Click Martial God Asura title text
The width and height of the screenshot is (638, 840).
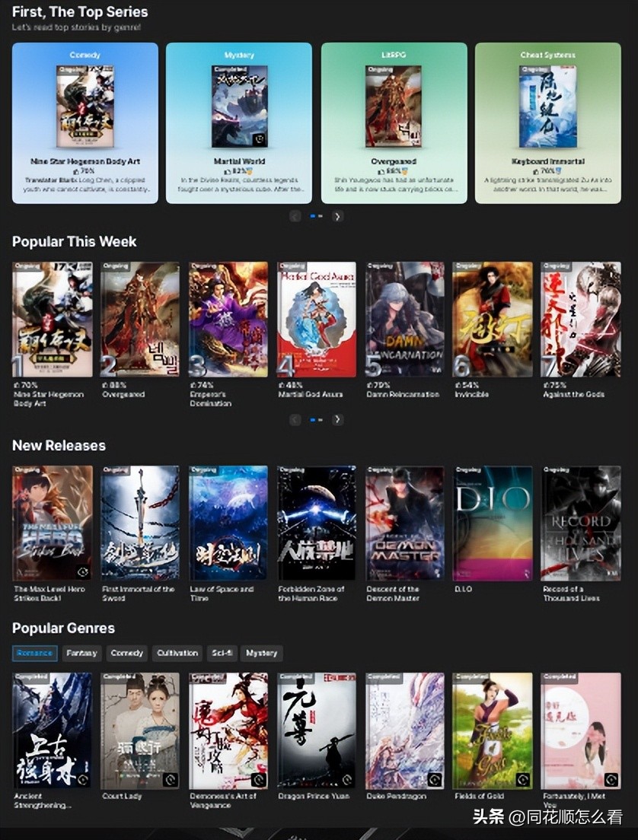point(311,394)
